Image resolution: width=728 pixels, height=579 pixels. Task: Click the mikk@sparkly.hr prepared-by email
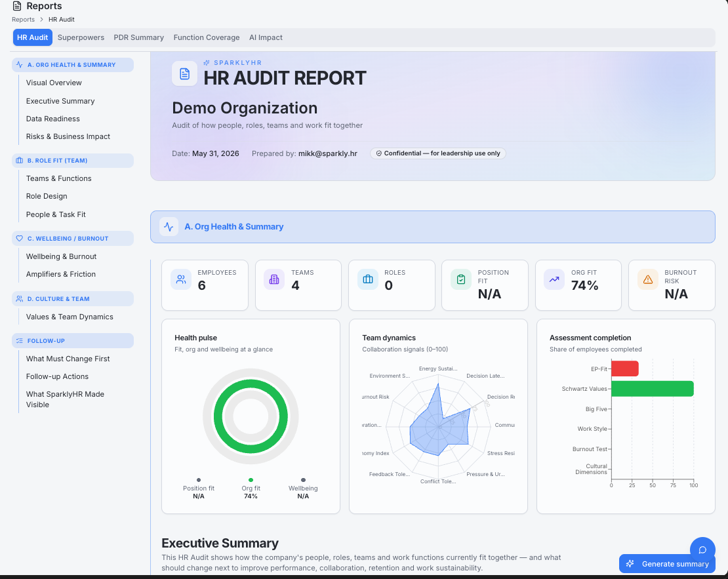point(328,153)
